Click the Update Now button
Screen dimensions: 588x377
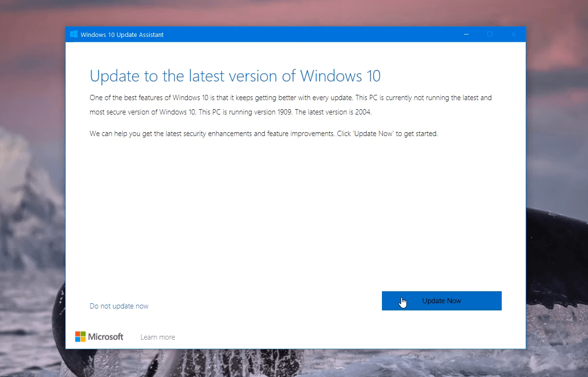441,301
